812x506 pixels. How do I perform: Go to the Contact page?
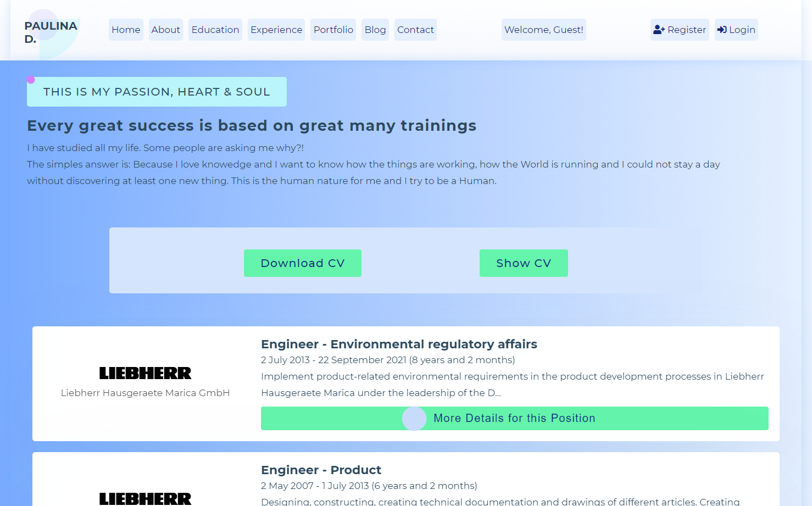point(415,30)
